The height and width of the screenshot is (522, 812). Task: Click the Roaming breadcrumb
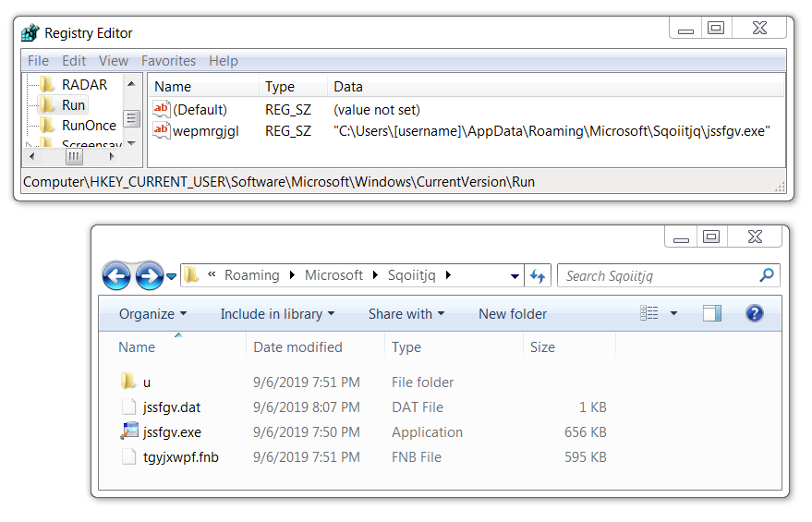point(251,275)
